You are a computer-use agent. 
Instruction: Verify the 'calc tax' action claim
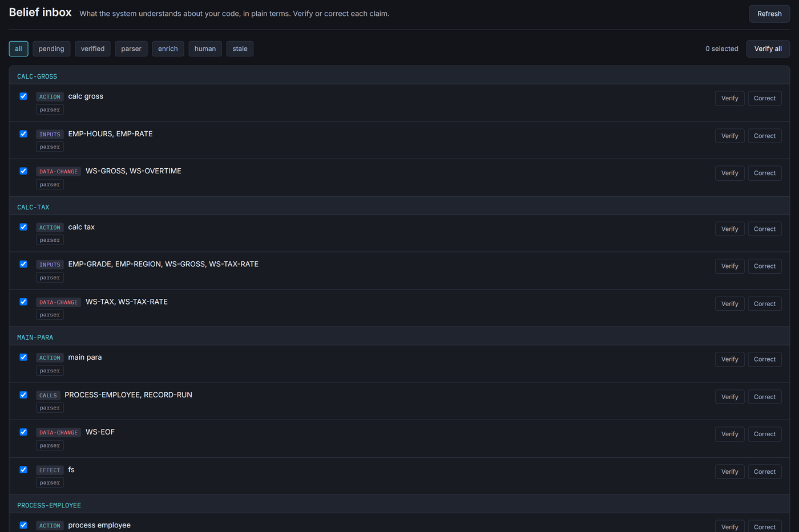tap(729, 229)
